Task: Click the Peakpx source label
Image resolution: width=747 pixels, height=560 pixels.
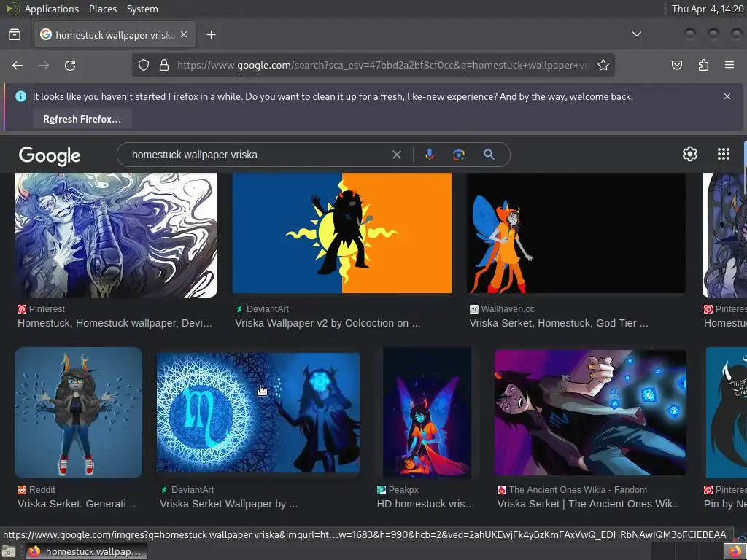Action: coord(403,489)
